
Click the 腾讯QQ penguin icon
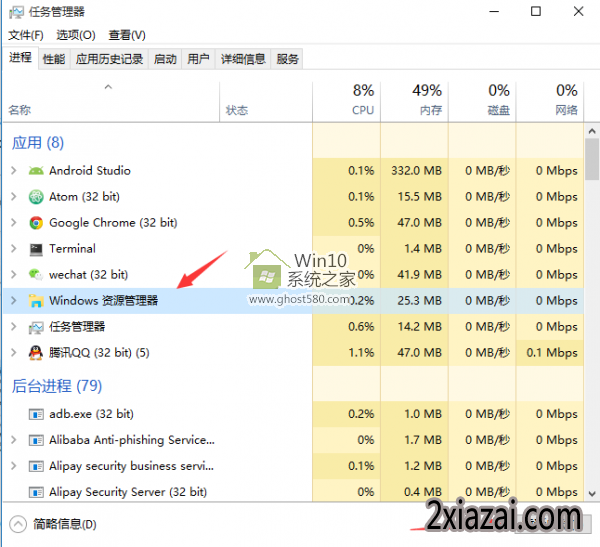pyautogui.click(x=36, y=353)
